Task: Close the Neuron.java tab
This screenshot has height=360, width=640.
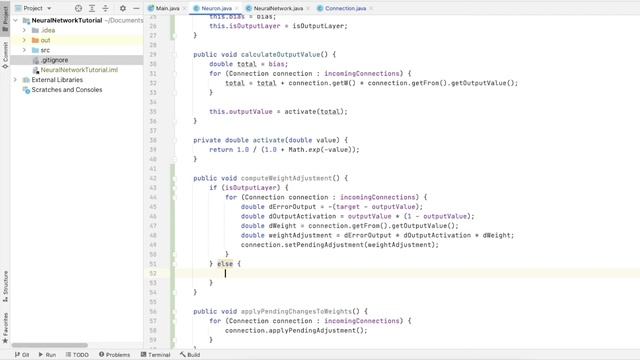Action: 237,8
